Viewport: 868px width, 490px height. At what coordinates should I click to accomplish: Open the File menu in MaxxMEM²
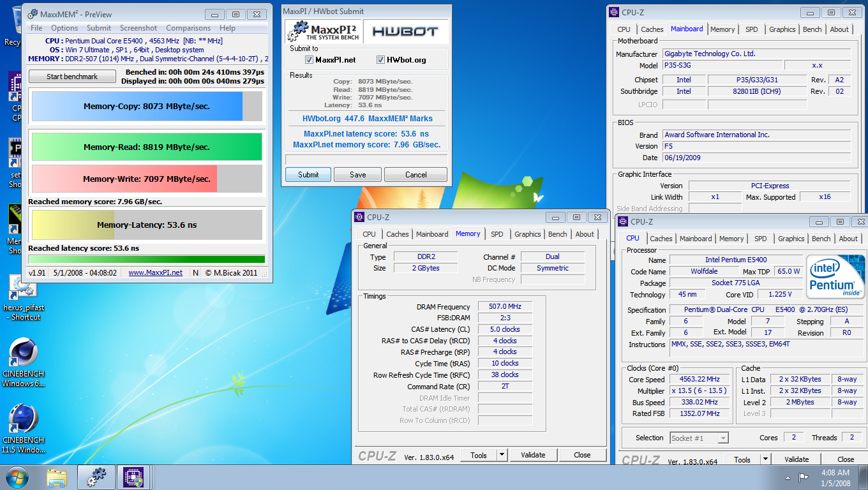36,28
